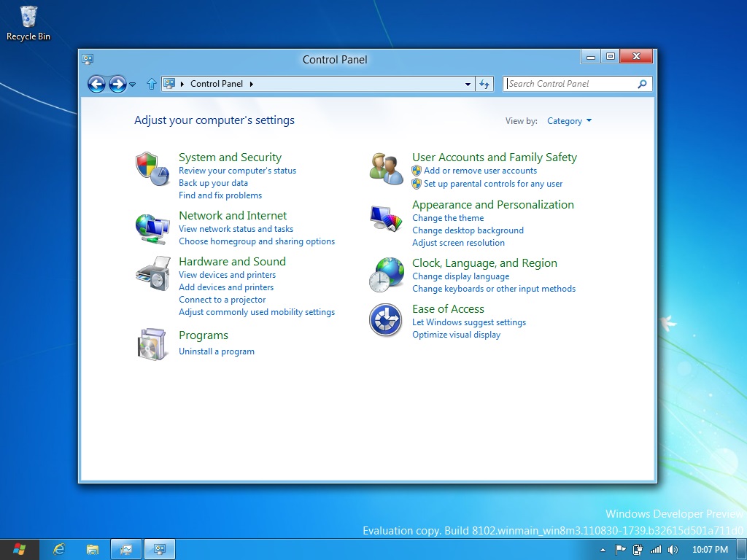
Task: Click the Ease of Access icon
Action: click(385, 321)
